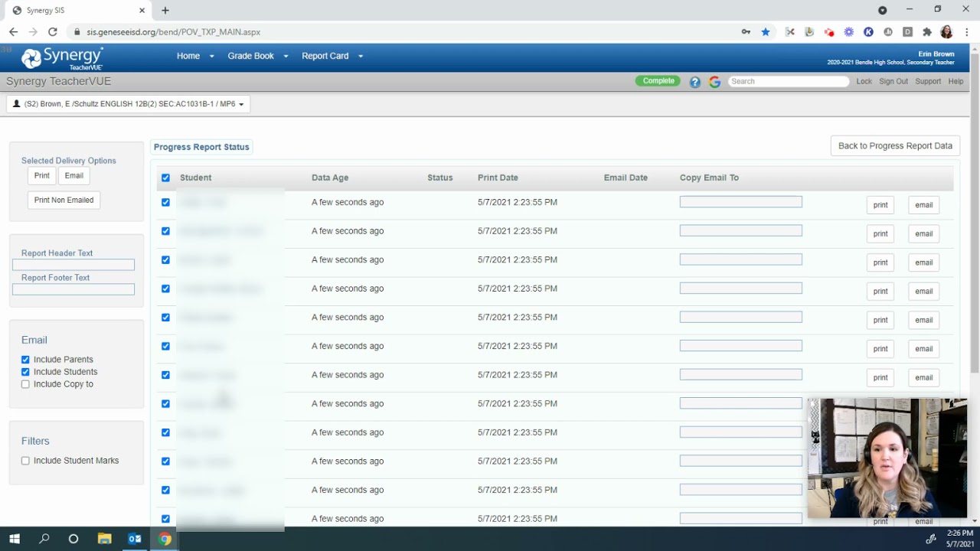Switch to the Progress Report Status tab

pos(201,147)
